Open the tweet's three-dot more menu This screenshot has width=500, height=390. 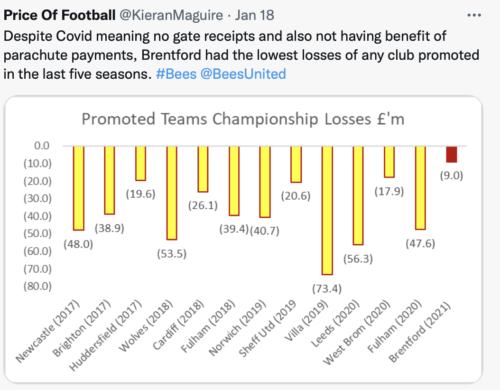[x=474, y=15]
